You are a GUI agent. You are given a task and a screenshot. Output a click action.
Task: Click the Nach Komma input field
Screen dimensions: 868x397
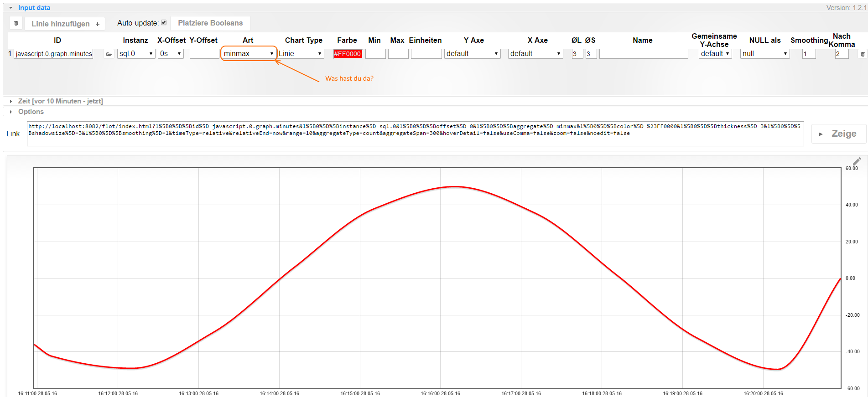(x=842, y=54)
